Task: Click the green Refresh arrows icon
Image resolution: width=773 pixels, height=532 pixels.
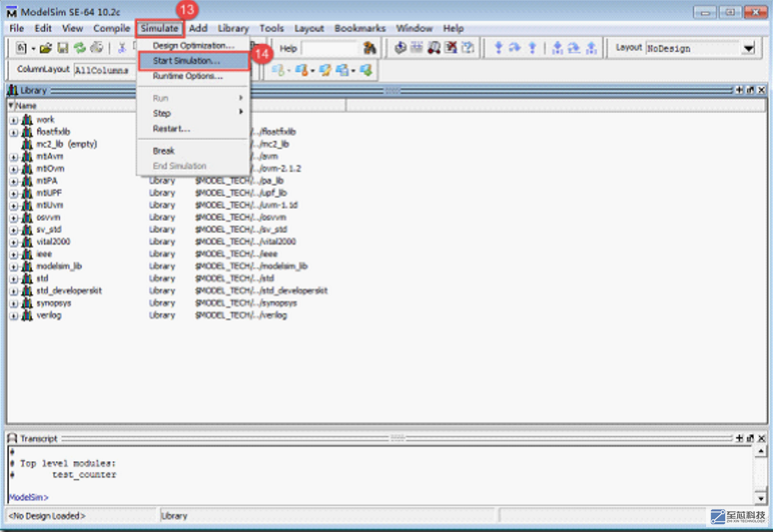Action: [x=79, y=48]
